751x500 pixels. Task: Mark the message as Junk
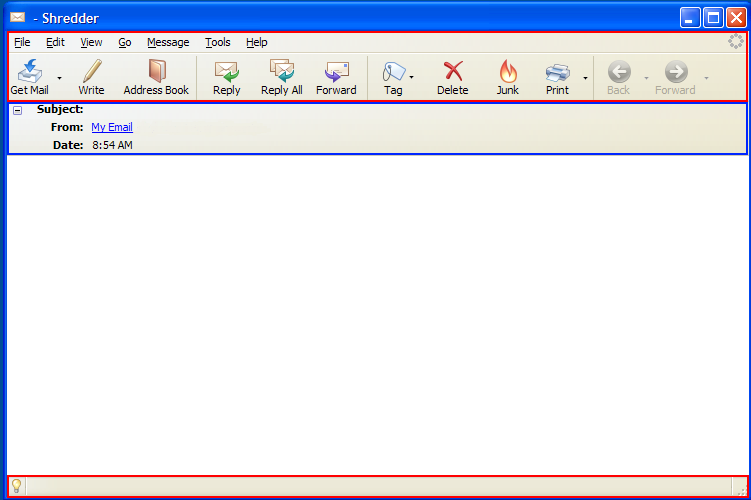click(508, 77)
